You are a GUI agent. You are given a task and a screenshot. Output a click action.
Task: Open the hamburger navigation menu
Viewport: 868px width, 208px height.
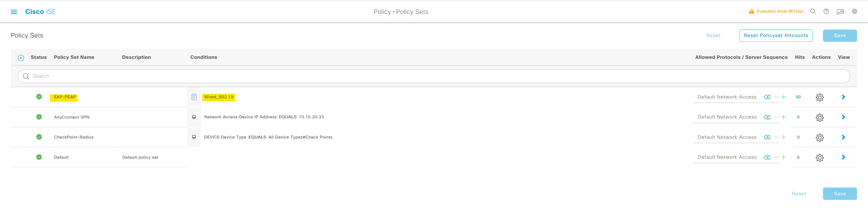(13, 11)
